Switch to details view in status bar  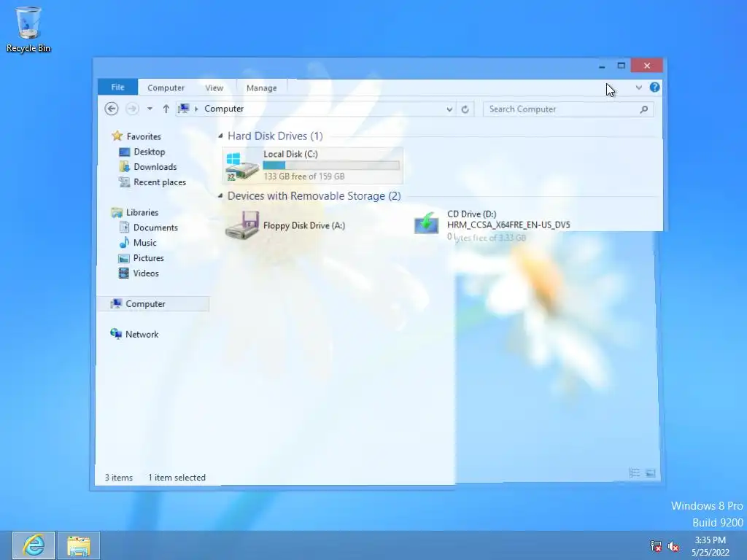[634, 472]
